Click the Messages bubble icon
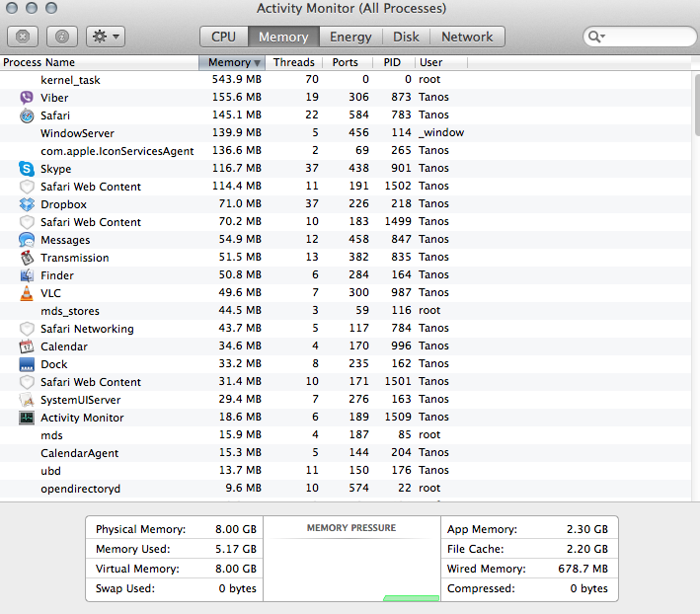700x614 pixels. [27, 240]
